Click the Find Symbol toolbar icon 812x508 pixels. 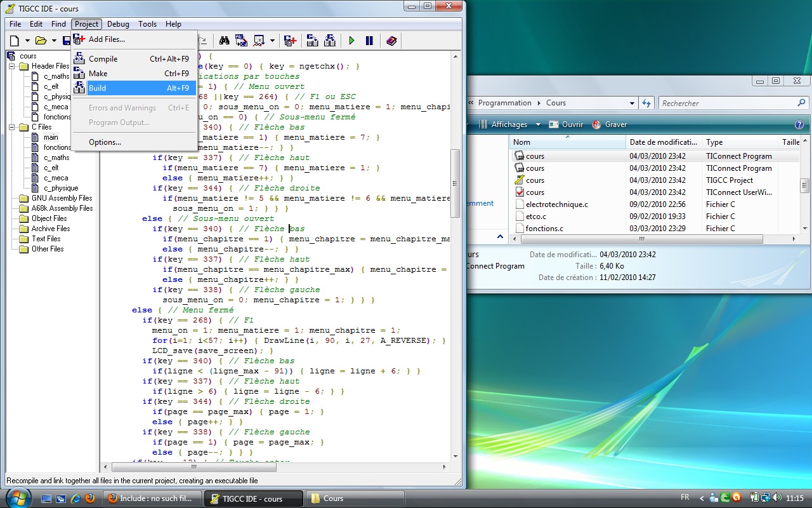(x=258, y=41)
